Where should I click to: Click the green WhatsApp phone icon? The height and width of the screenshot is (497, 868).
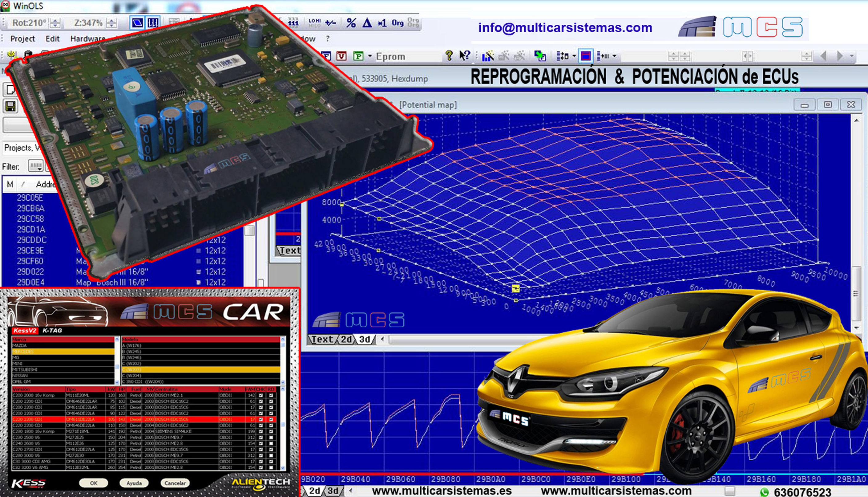click(x=765, y=492)
